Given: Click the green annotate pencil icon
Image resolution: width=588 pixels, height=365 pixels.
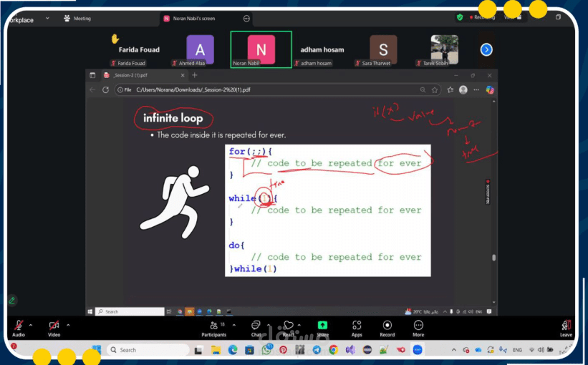Looking at the screenshot, I should 12,300.
